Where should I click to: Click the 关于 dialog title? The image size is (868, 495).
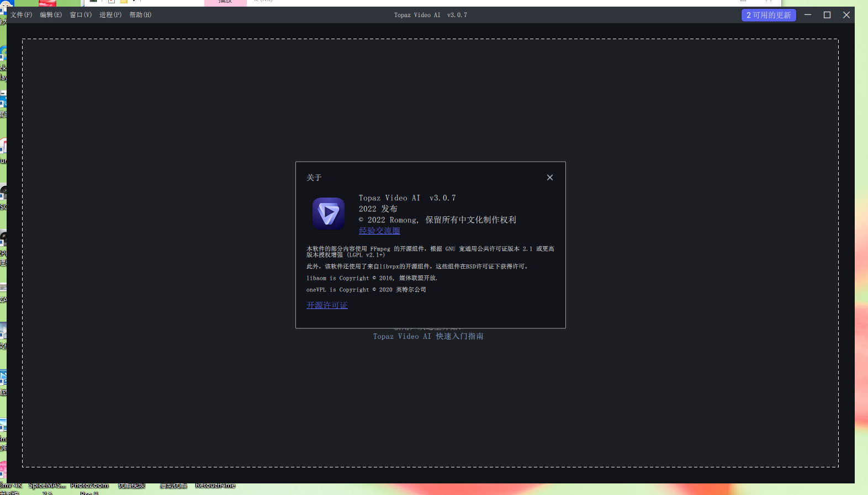(314, 177)
